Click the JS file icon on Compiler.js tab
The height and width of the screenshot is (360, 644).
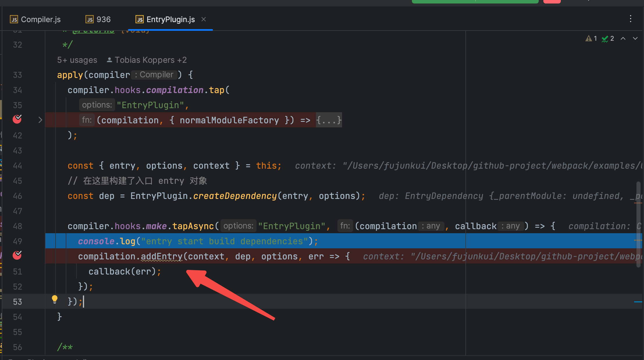tap(14, 19)
